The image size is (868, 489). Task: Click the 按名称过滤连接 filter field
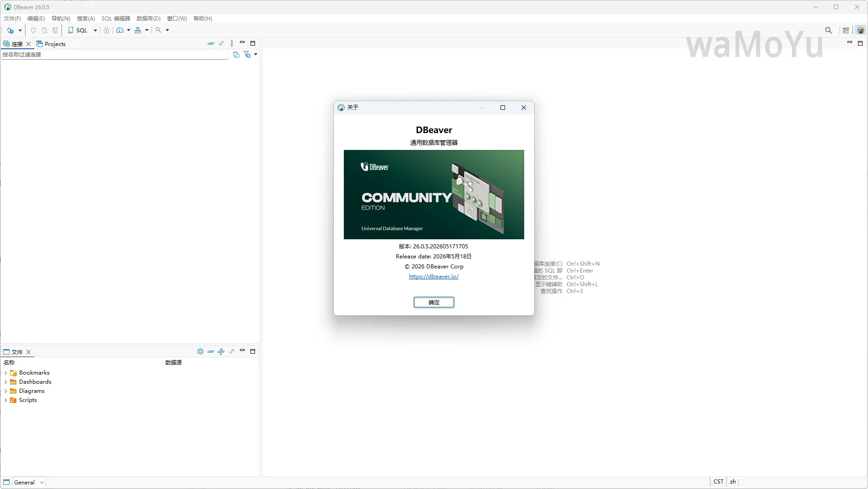click(x=115, y=55)
